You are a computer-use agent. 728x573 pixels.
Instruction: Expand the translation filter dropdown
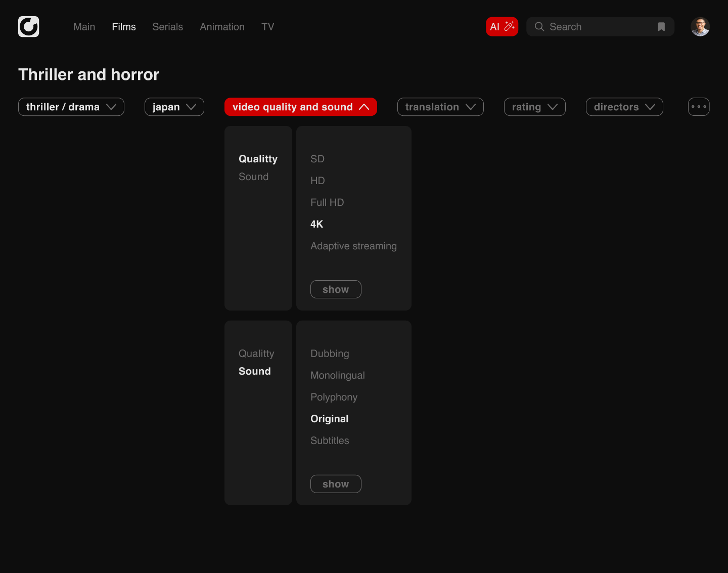440,107
